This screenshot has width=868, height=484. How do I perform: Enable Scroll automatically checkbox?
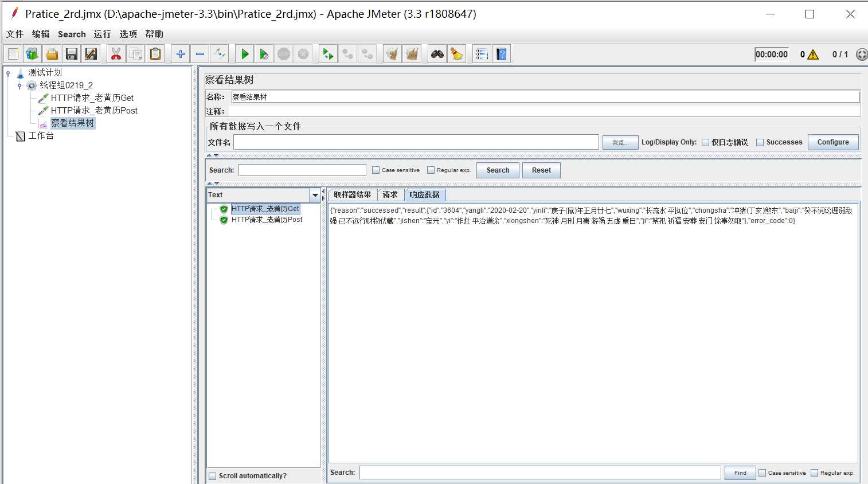pos(213,476)
